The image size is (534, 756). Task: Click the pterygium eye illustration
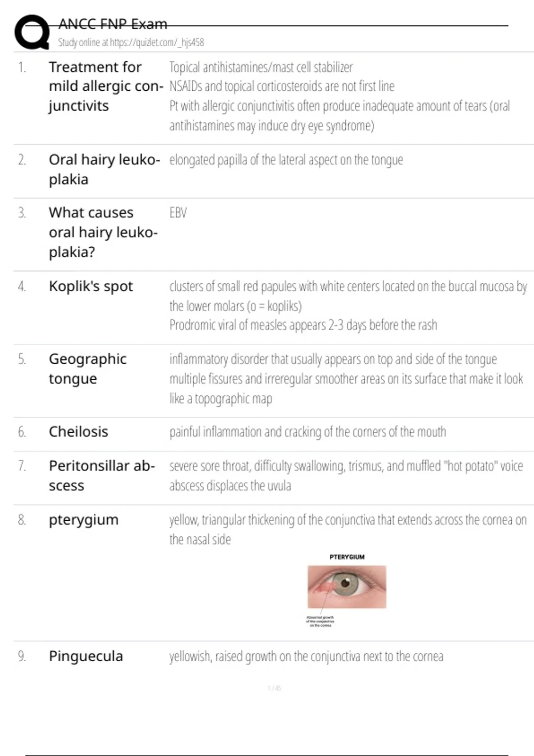coord(347,587)
